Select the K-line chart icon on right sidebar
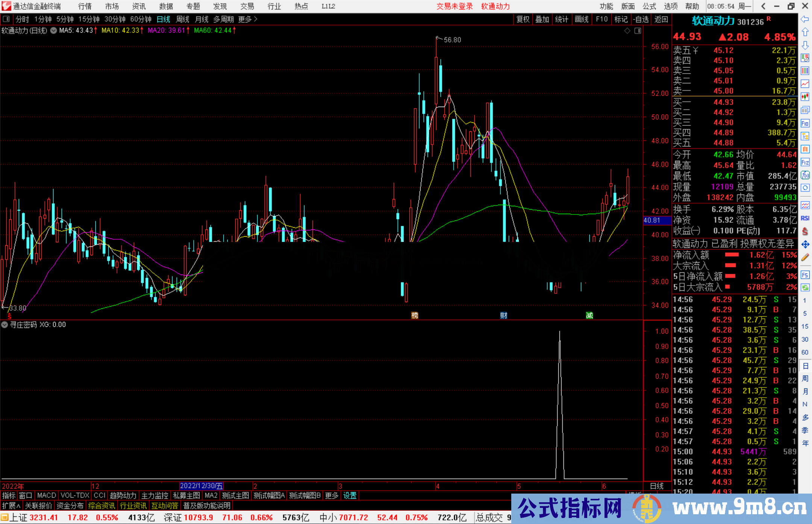This screenshot has width=812, height=524. pos(805,97)
